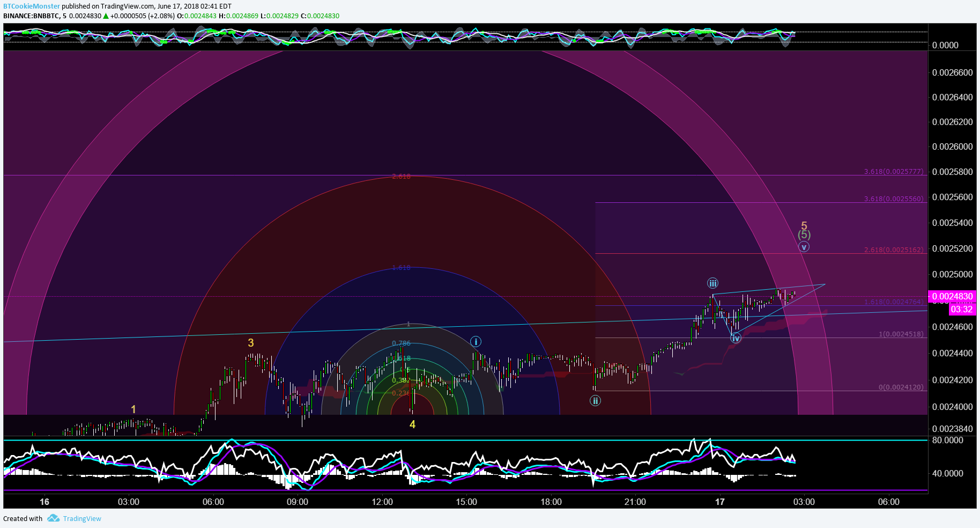Image resolution: width=980 pixels, height=528 pixels.
Task: Click the 09:00 time axis label
Action: pyautogui.click(x=298, y=502)
